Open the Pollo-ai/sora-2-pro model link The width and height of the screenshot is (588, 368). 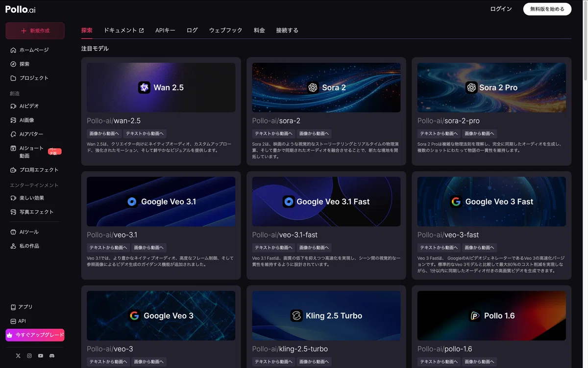pyautogui.click(x=448, y=121)
